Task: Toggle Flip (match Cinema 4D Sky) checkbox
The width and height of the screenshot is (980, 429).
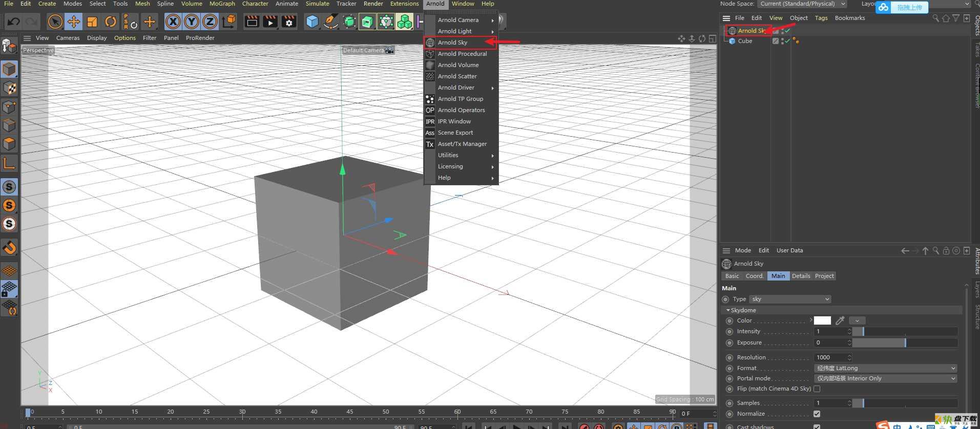Action: pos(817,389)
